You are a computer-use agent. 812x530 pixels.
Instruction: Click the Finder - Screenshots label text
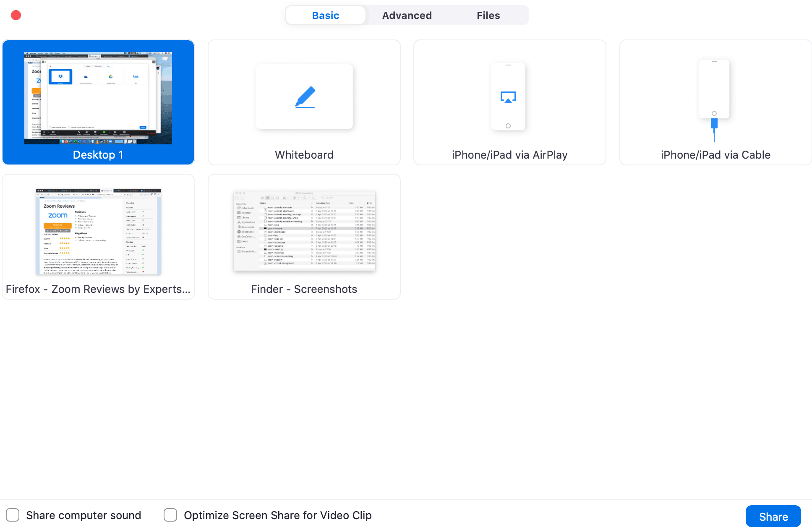304,289
